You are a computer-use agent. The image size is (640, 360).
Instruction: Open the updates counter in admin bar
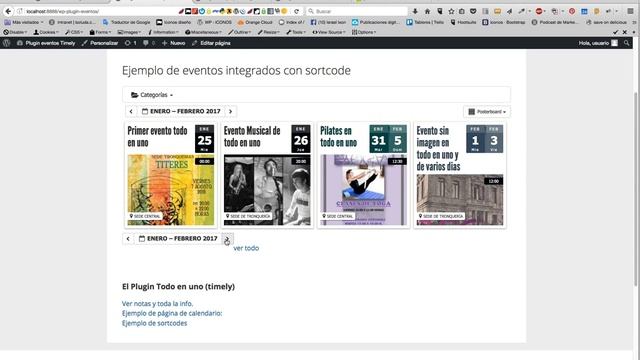[x=131, y=43]
